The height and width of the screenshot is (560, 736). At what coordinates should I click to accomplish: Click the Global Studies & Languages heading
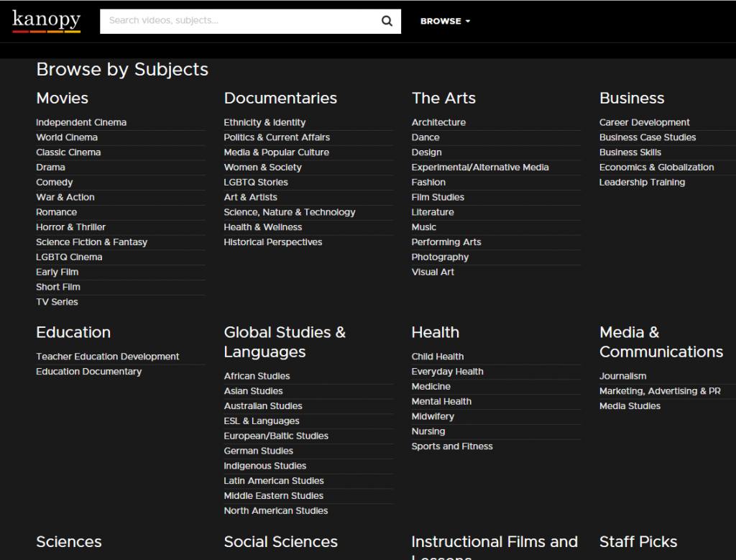point(285,341)
